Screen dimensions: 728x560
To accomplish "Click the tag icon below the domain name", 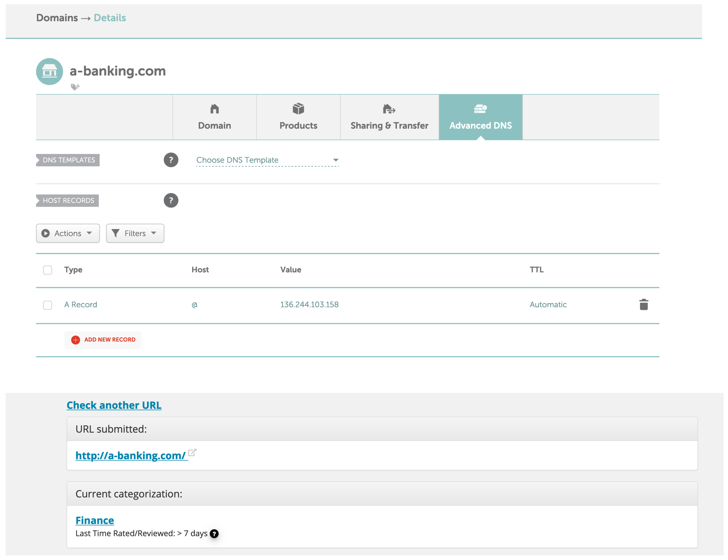I will click(x=75, y=87).
